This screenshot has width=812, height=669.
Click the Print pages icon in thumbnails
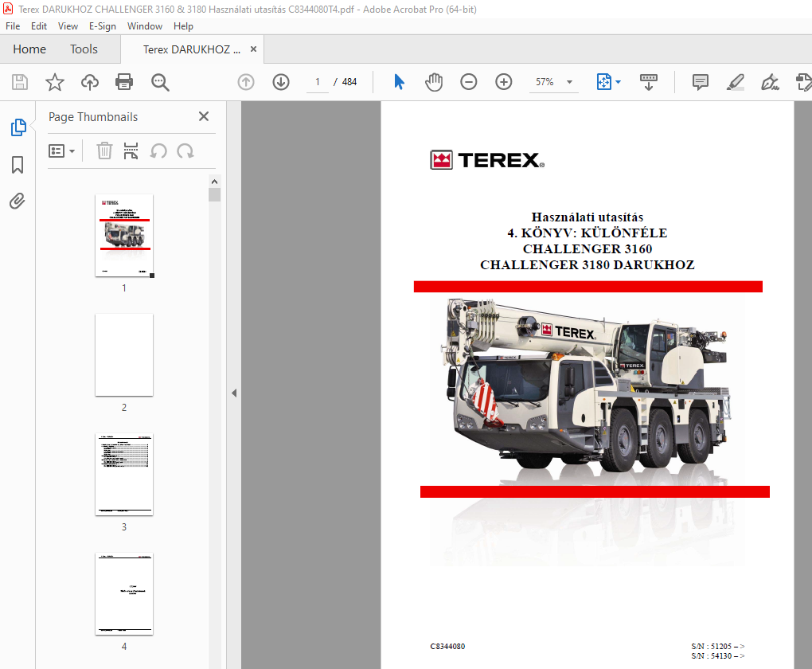[x=131, y=151]
